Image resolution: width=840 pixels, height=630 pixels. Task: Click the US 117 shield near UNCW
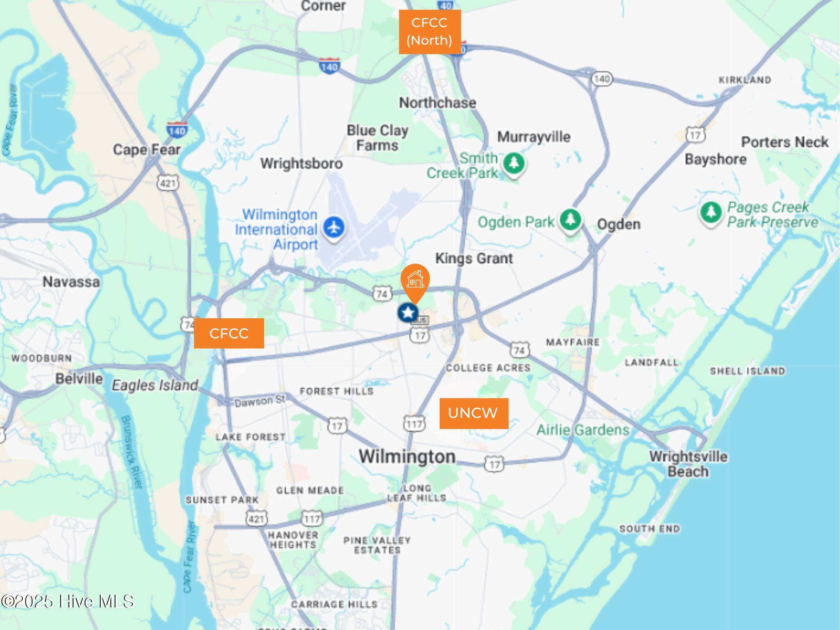pos(414,424)
